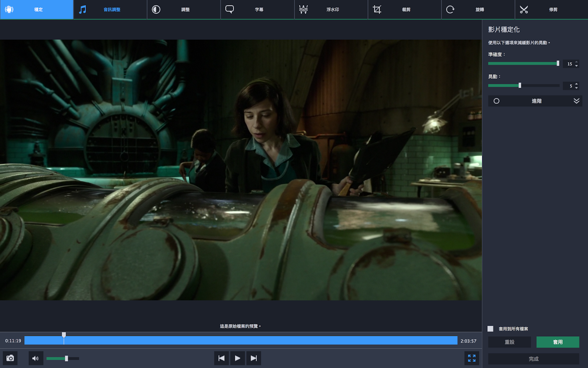Viewport: 588px width, 368px height.
Task: Decrease the 晃動 value stepper
Action: (576, 88)
